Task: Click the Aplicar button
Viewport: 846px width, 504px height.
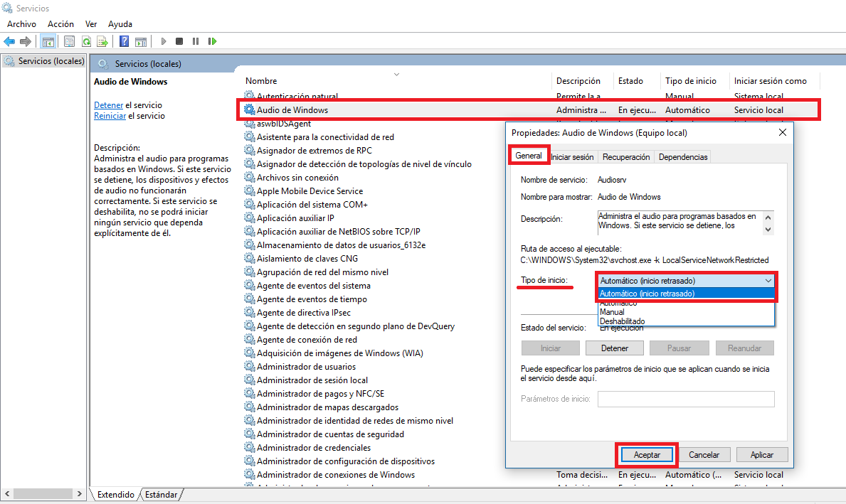Action: [x=761, y=455]
